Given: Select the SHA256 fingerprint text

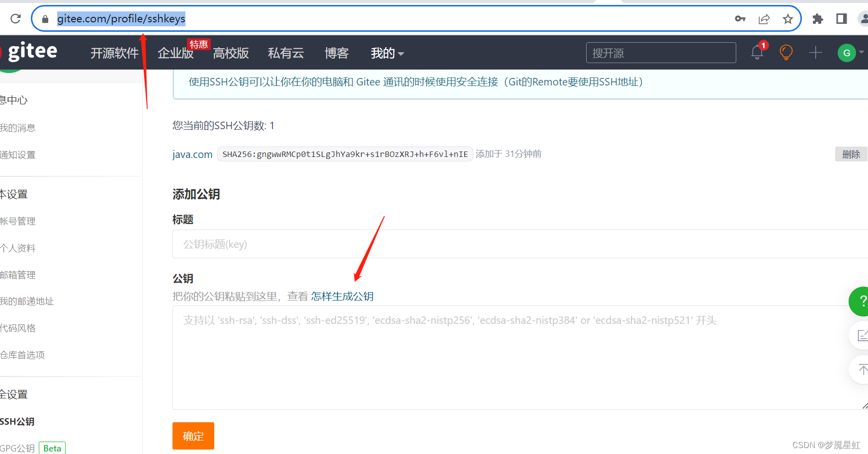Looking at the screenshot, I should coord(345,154).
